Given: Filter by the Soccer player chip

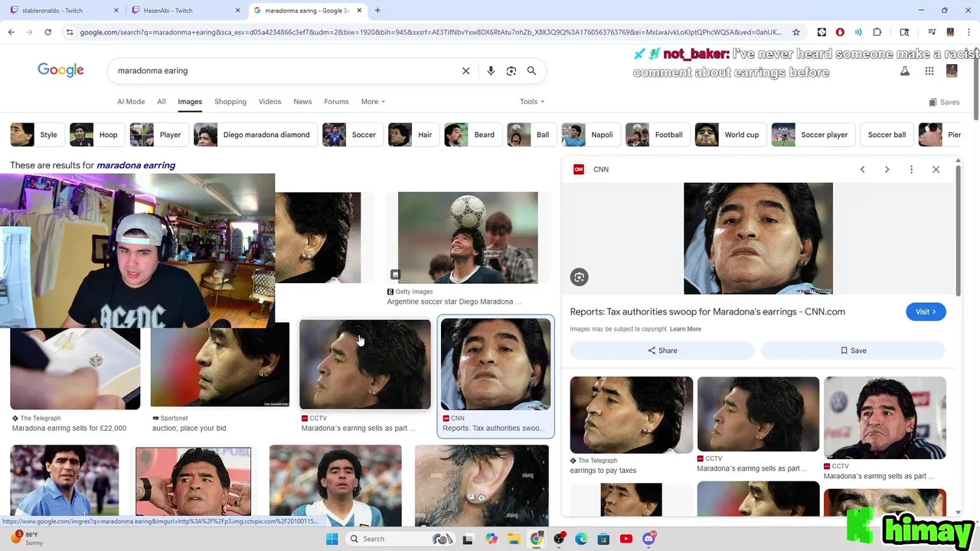Looking at the screenshot, I should (x=812, y=135).
